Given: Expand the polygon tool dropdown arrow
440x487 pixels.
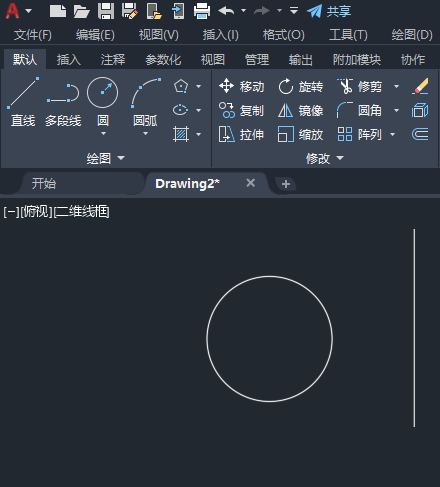Looking at the screenshot, I should (x=198, y=86).
